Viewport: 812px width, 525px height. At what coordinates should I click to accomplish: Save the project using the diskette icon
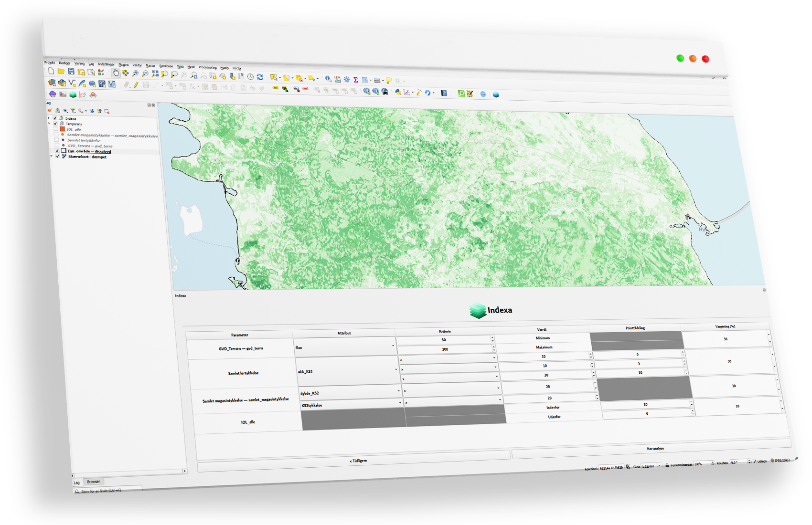click(71, 72)
